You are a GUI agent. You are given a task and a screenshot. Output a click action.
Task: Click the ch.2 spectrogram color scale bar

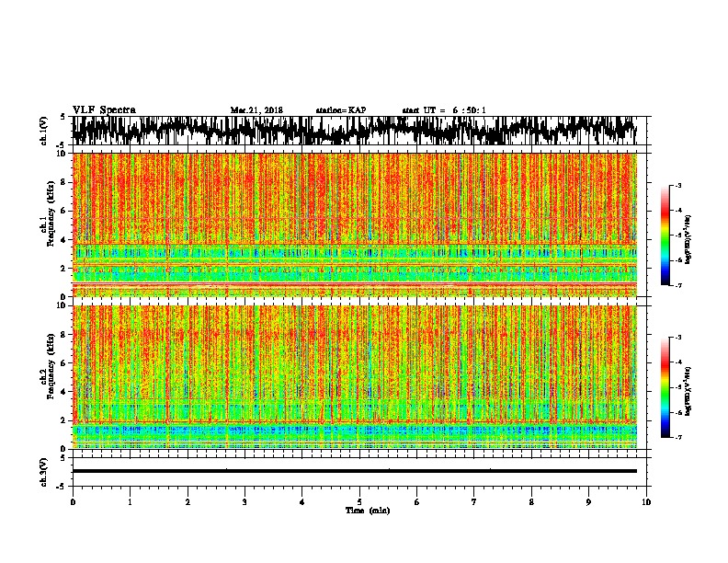pyautogui.click(x=665, y=387)
